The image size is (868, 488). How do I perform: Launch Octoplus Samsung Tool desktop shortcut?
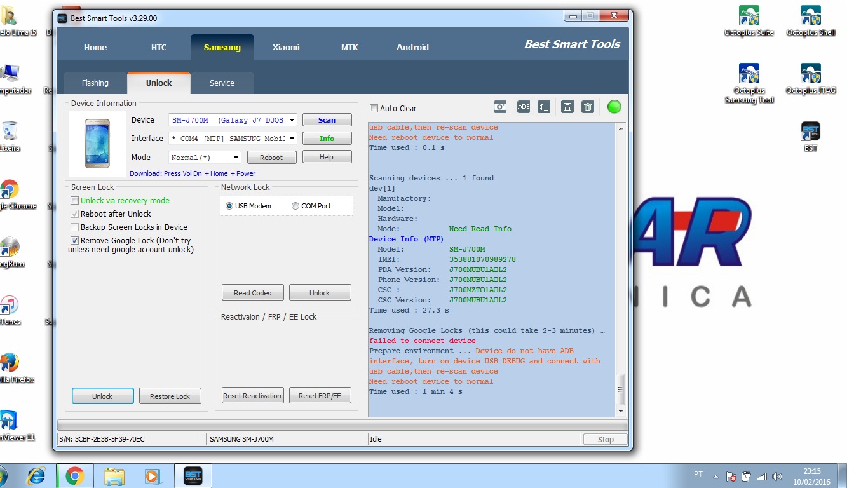pos(749,83)
